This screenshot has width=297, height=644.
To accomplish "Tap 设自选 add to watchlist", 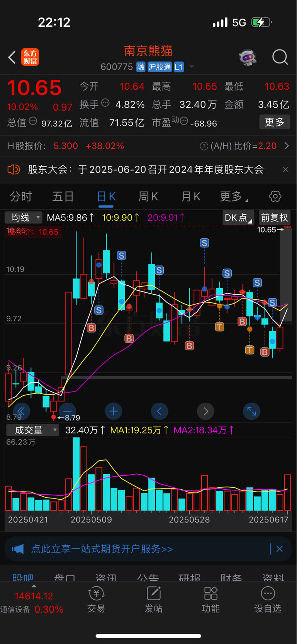I will (x=268, y=600).
